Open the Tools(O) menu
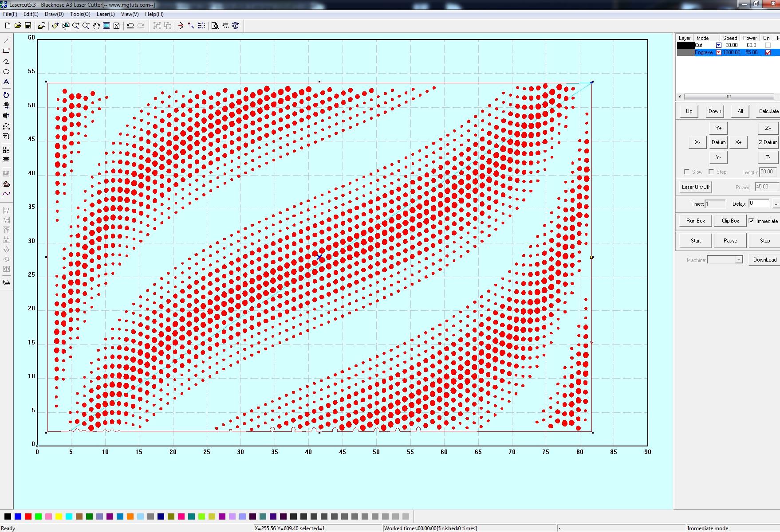 80,14
